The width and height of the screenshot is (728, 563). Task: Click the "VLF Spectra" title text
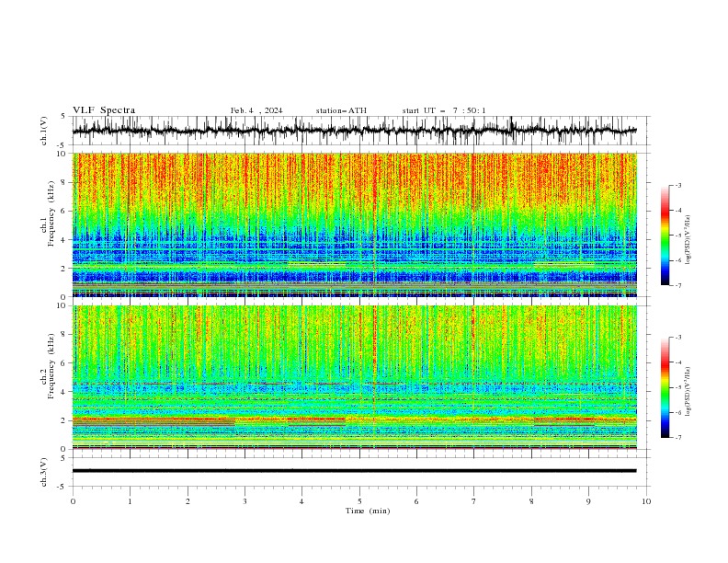(104, 110)
